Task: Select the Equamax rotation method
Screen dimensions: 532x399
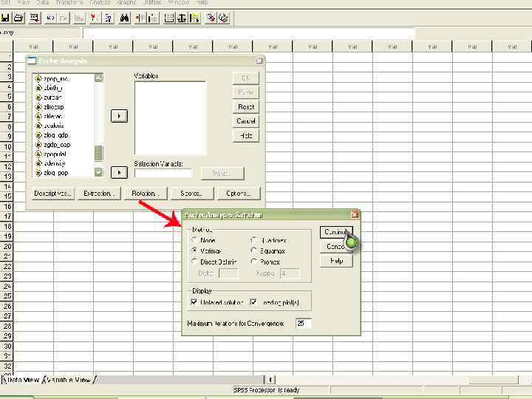Action: point(267,251)
